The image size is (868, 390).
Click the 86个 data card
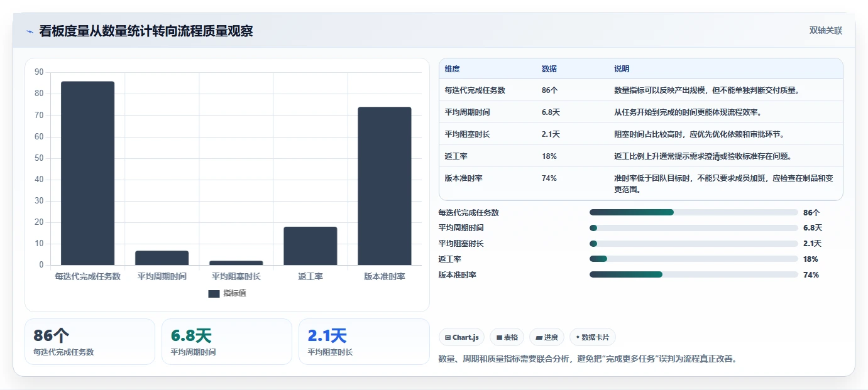[89, 342]
